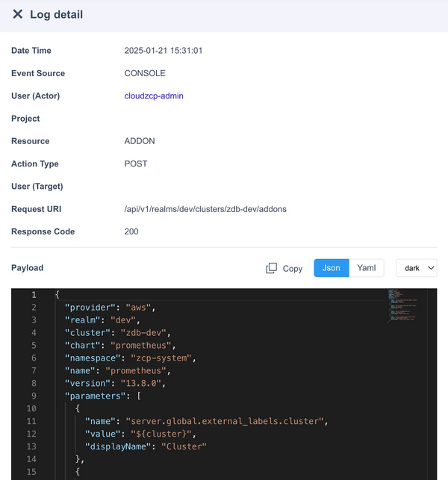Click the "parameters" line in the editor
The image size is (448, 480).
(x=102, y=396)
